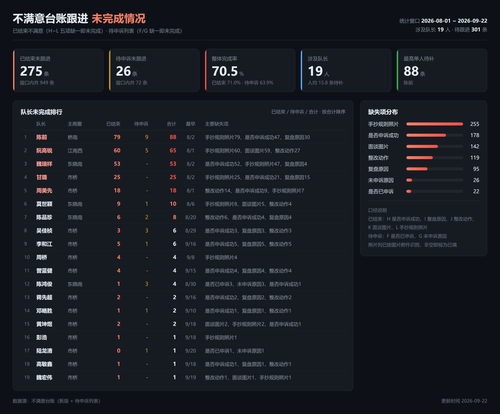This screenshot has width=500, height=414.
Task: Click the rank 2 leader name
Action: pos(44,151)
